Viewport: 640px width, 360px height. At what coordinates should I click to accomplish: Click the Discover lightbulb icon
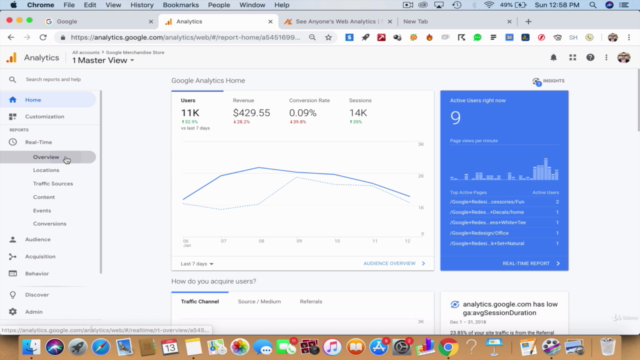click(x=13, y=295)
